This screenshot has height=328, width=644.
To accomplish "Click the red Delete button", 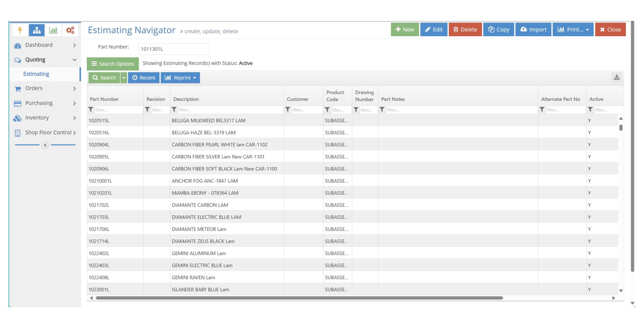I will tap(465, 30).
